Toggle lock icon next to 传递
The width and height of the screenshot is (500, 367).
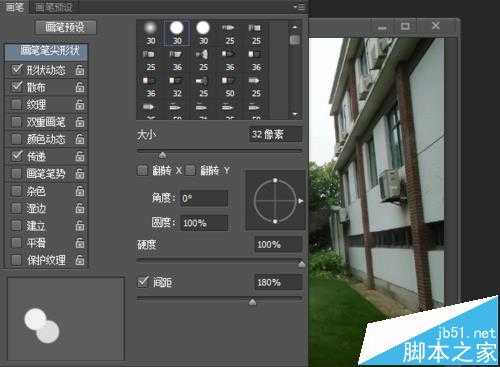79,156
